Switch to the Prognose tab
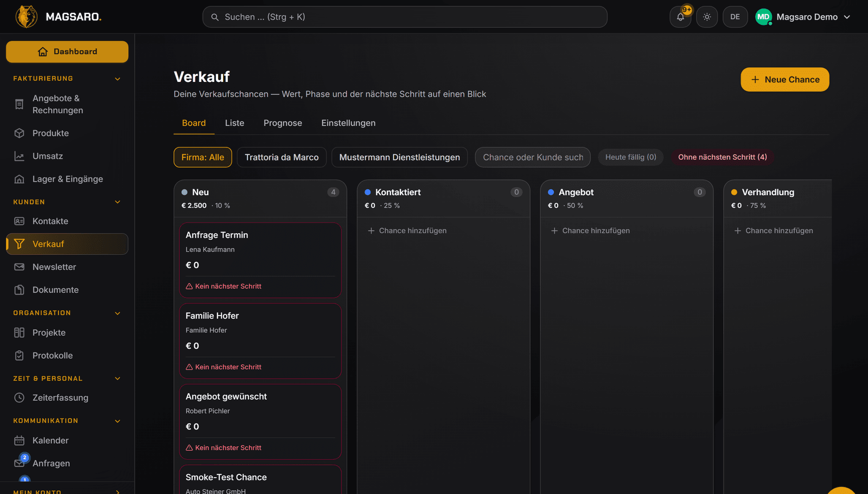 click(x=283, y=123)
